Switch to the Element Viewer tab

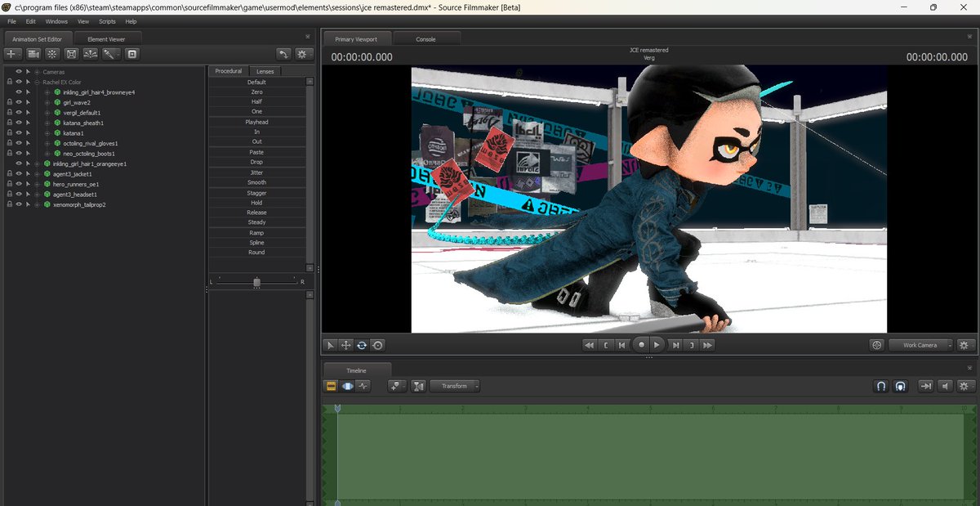click(107, 38)
